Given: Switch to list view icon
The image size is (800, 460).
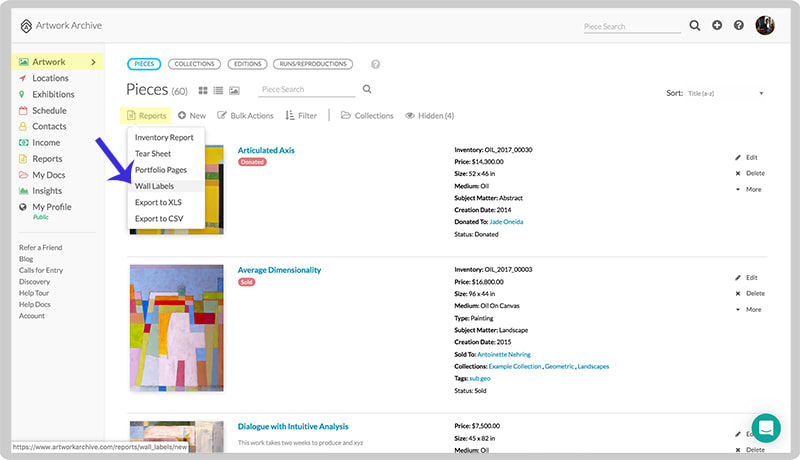Looking at the screenshot, I should pyautogui.click(x=218, y=91).
